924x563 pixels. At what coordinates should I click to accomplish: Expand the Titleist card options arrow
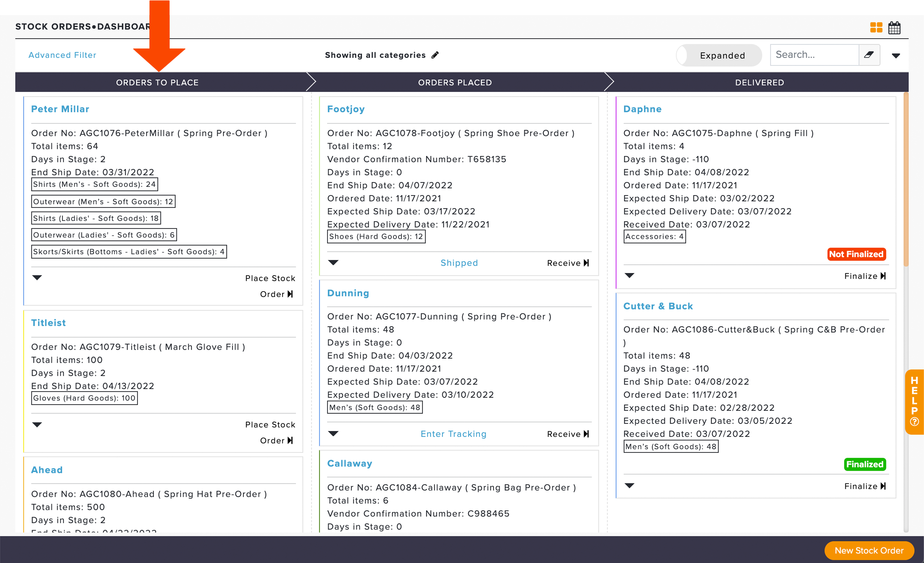click(37, 425)
